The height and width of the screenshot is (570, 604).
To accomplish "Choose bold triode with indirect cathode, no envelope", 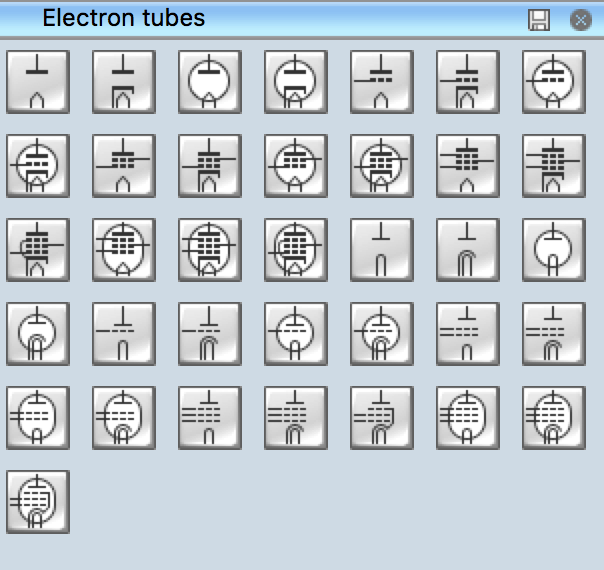I will [467, 82].
